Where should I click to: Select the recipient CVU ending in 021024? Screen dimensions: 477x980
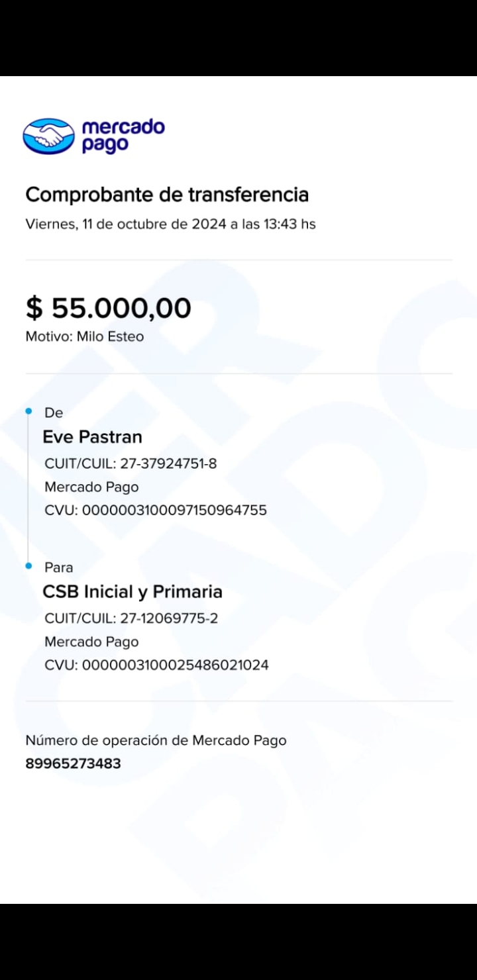pyautogui.click(x=156, y=665)
